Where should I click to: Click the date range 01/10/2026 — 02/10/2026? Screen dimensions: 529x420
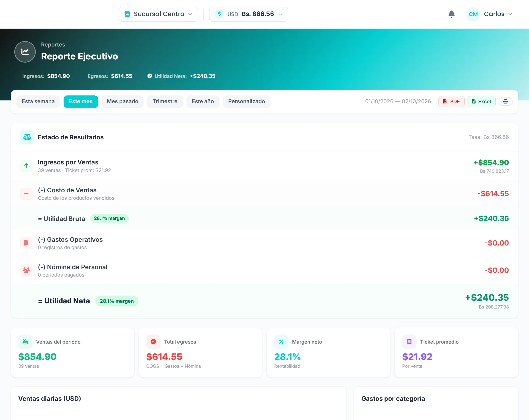tap(398, 102)
